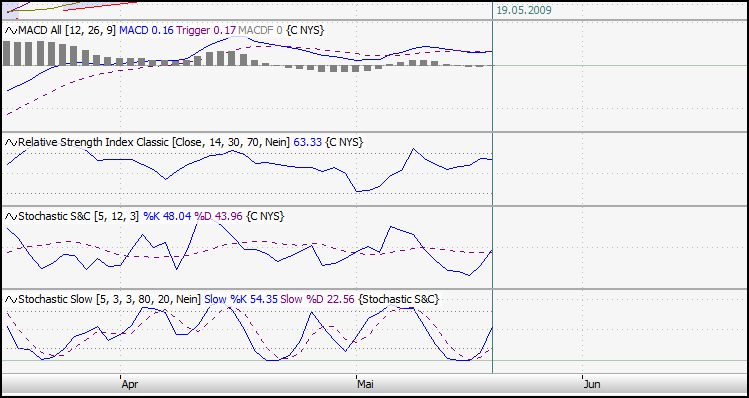Click the %D 43.96 value
Screen dimensions: 749x398
tap(219, 217)
